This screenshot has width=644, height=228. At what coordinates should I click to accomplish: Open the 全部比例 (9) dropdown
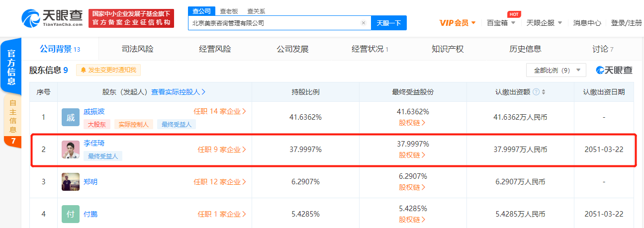[x=556, y=71]
